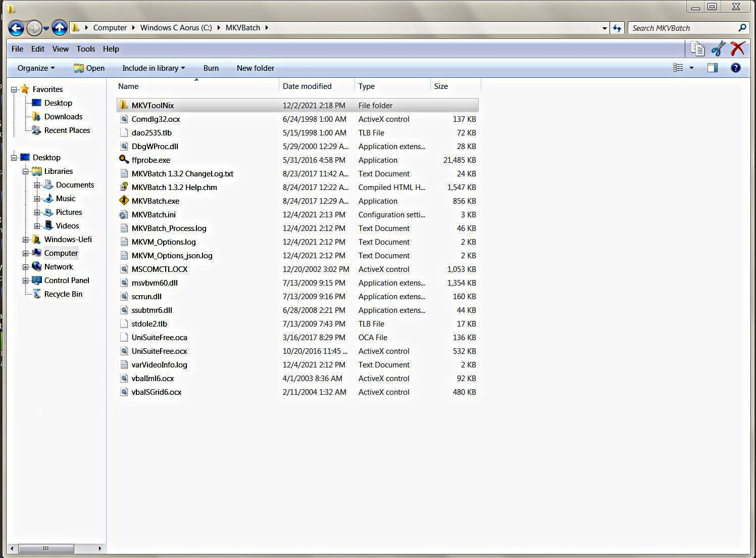
Task: Click the Recycle Bin icon
Action: pyautogui.click(x=36, y=294)
